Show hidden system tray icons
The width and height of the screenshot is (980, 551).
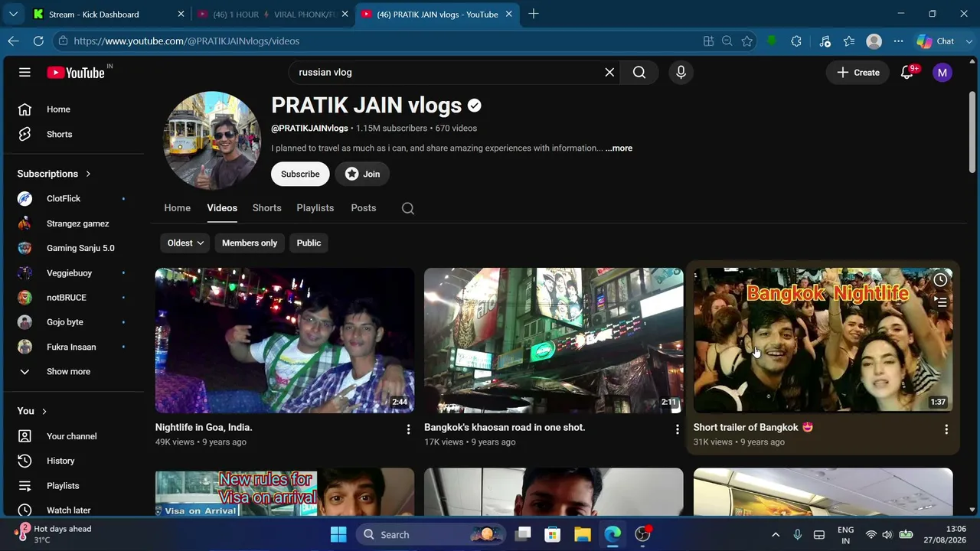click(776, 534)
